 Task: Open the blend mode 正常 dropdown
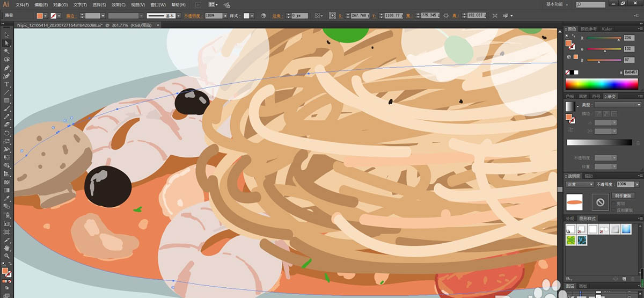coord(580,184)
